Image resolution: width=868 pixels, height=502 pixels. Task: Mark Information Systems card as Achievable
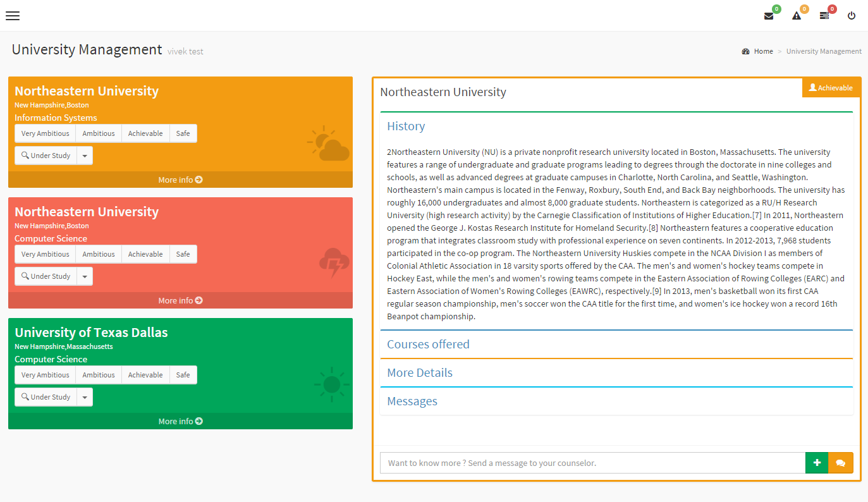point(145,133)
